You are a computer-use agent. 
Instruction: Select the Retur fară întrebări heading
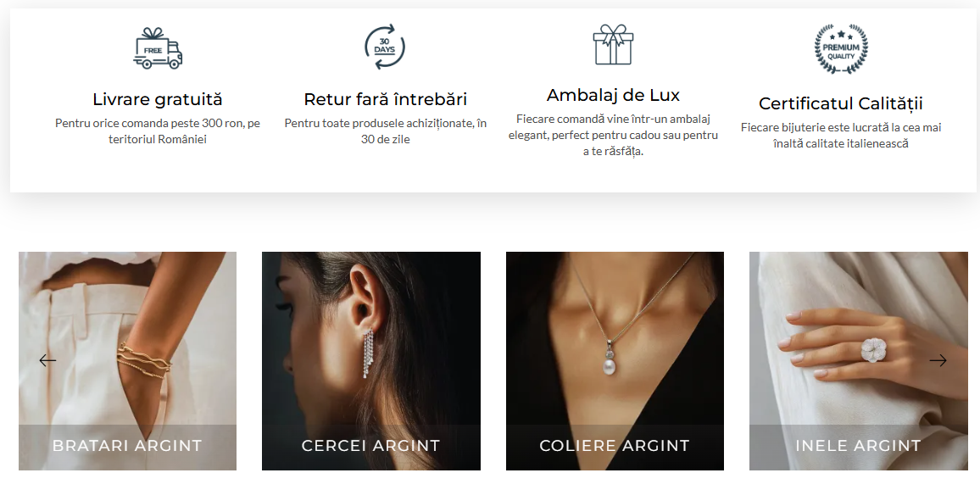click(385, 99)
